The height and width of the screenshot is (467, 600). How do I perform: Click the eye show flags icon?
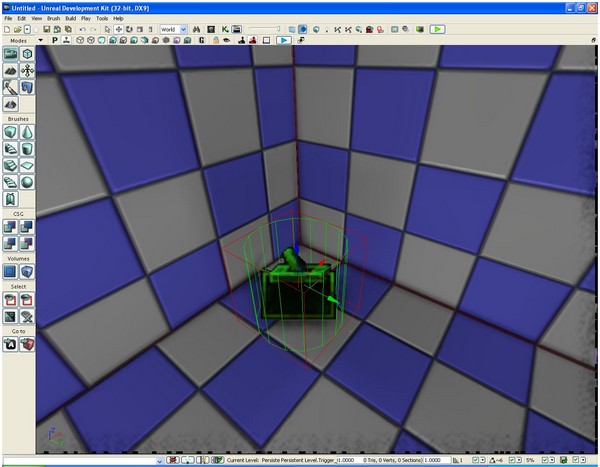(x=227, y=40)
